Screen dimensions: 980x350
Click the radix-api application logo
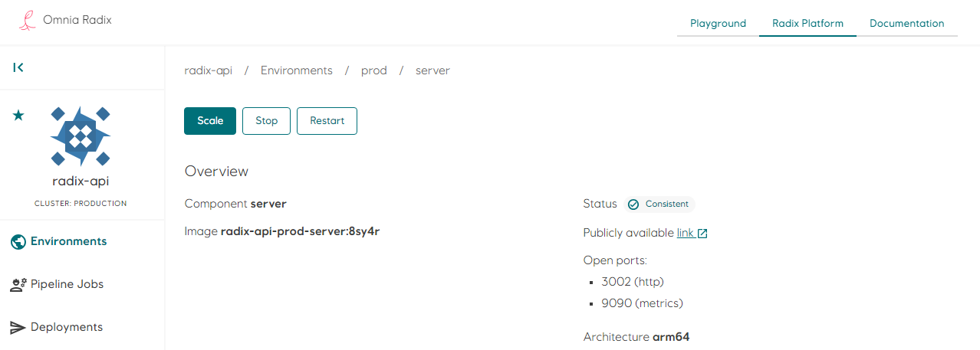[x=81, y=136]
